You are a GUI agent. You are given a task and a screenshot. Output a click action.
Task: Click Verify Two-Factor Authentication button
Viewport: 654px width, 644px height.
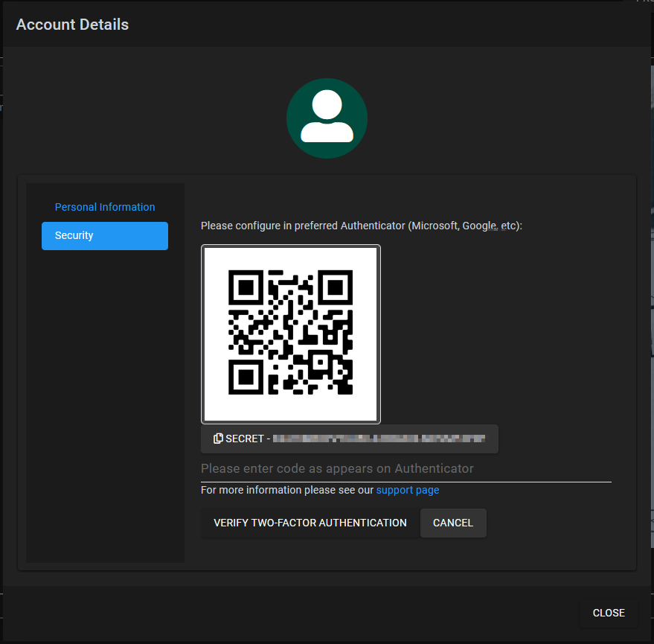[x=310, y=523]
